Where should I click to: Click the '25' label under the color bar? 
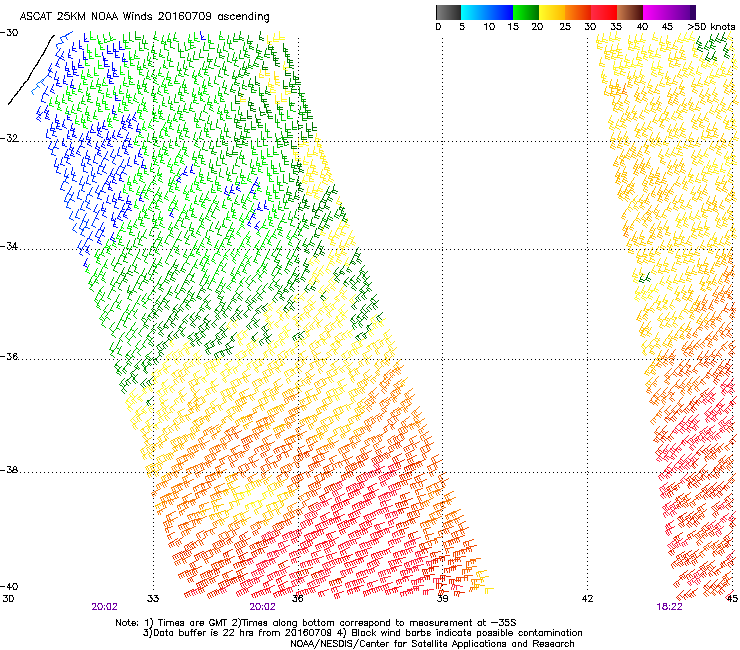pos(565,27)
